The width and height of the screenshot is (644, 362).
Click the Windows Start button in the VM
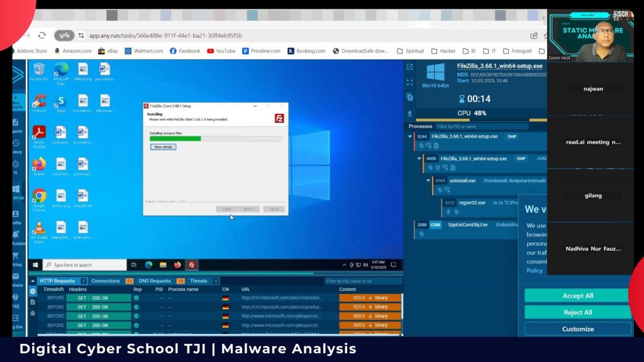click(35, 265)
